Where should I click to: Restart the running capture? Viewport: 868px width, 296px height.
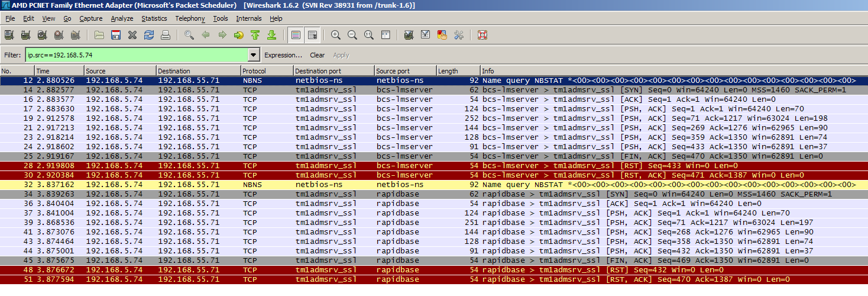tap(76, 35)
